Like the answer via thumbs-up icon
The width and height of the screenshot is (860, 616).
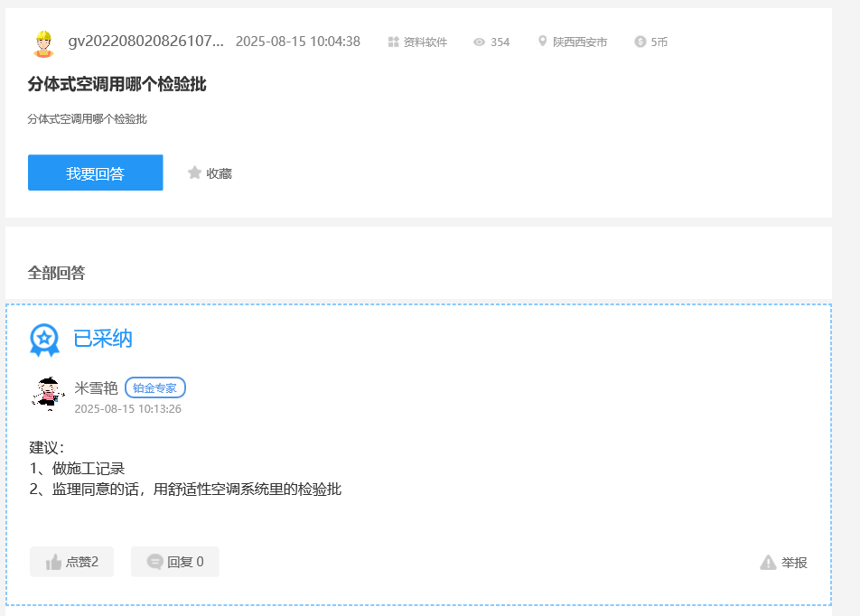pos(53,562)
